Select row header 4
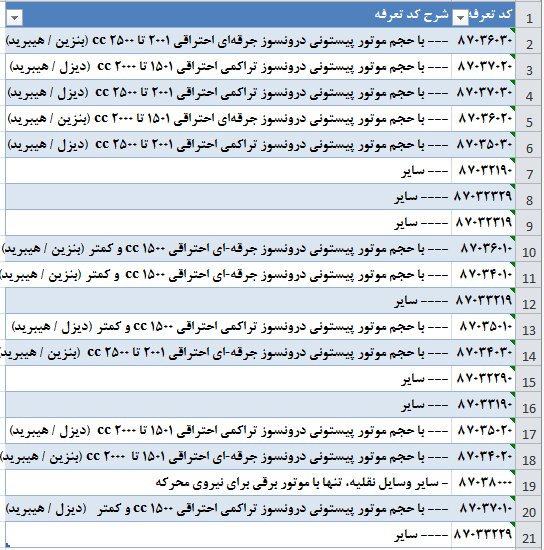Image resolution: width=544 pixels, height=550 pixels. [x=529, y=93]
